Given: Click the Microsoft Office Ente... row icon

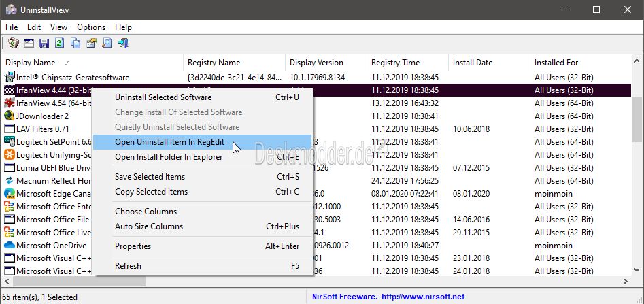Looking at the screenshot, I should [9, 207].
